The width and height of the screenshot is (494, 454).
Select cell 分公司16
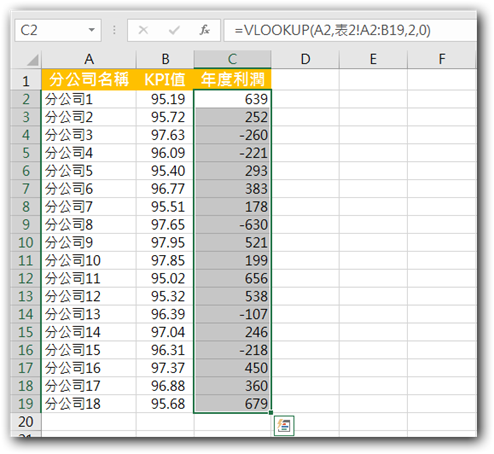(x=89, y=368)
